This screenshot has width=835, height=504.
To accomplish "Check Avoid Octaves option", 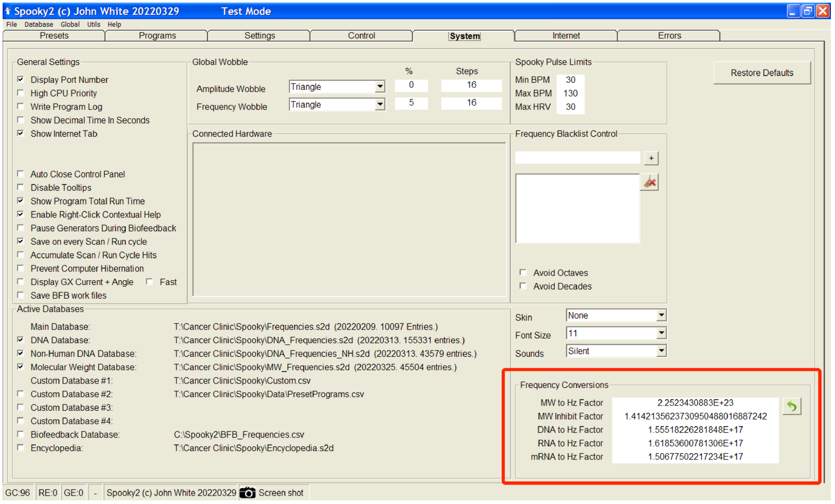I will 523,272.
